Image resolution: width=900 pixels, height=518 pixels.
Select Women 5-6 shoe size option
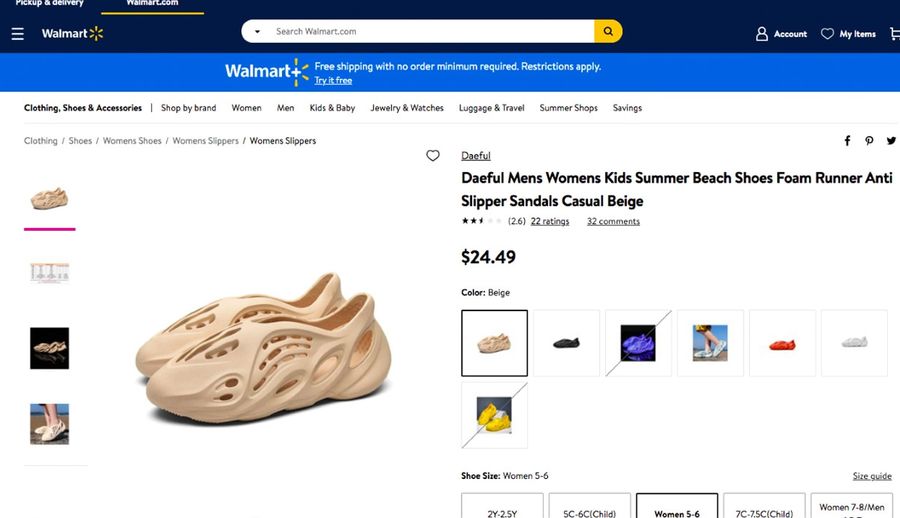677,508
